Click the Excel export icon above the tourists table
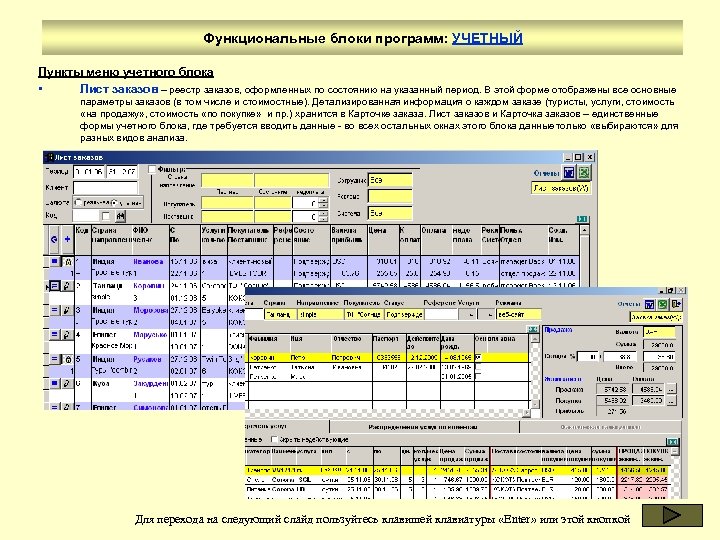The width and height of the screenshot is (720, 540). coord(533,329)
